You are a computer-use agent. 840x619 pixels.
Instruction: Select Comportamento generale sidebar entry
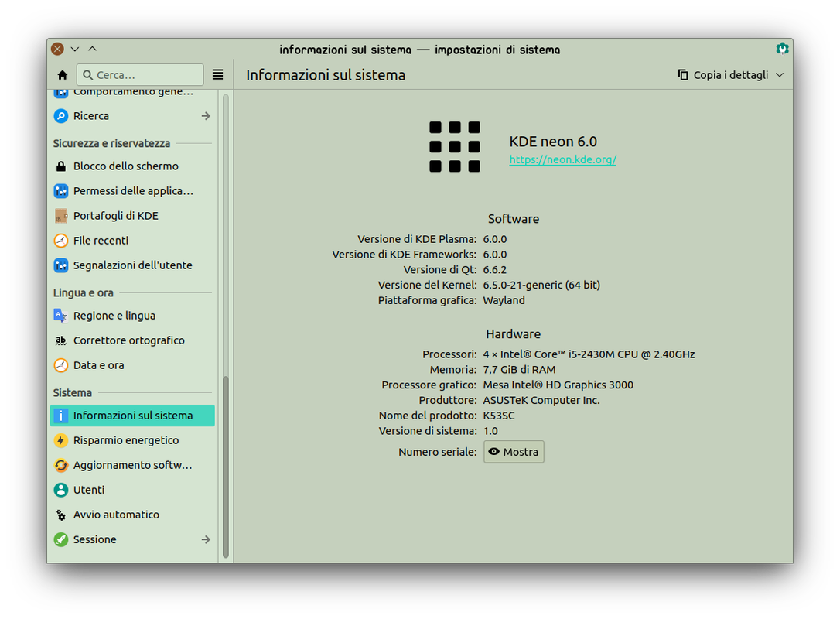pyautogui.click(x=132, y=94)
